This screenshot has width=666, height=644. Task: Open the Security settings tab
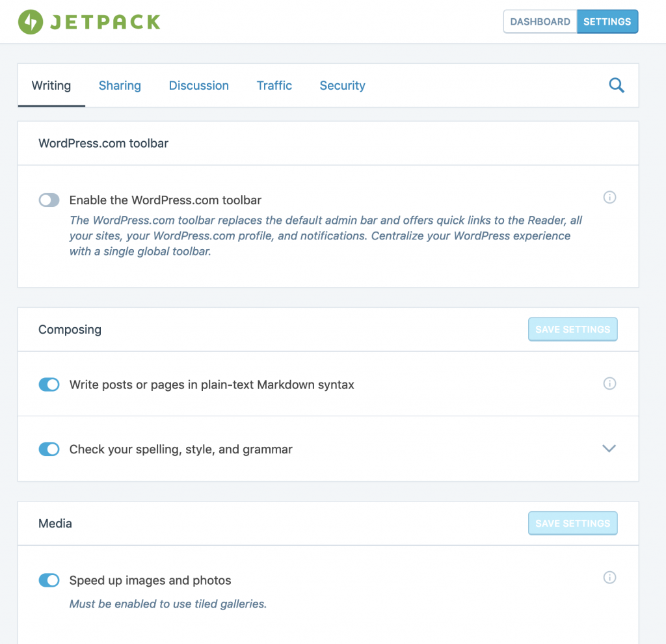pos(342,85)
